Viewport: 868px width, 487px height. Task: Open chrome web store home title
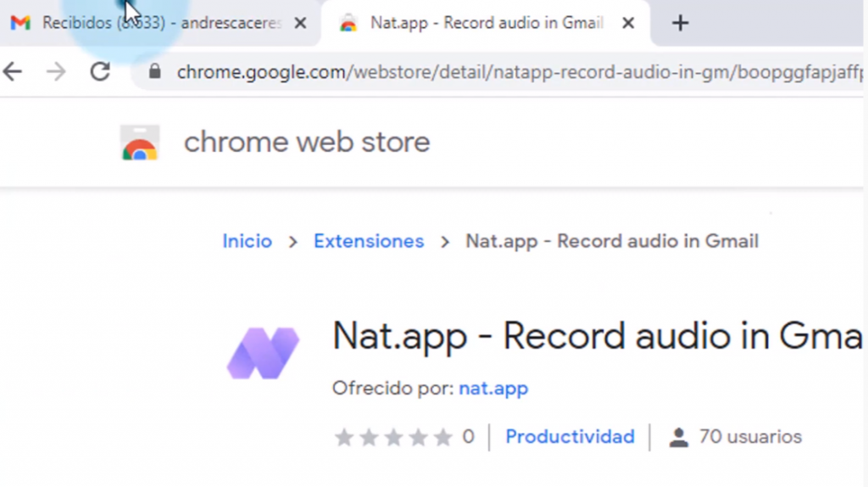[307, 143]
